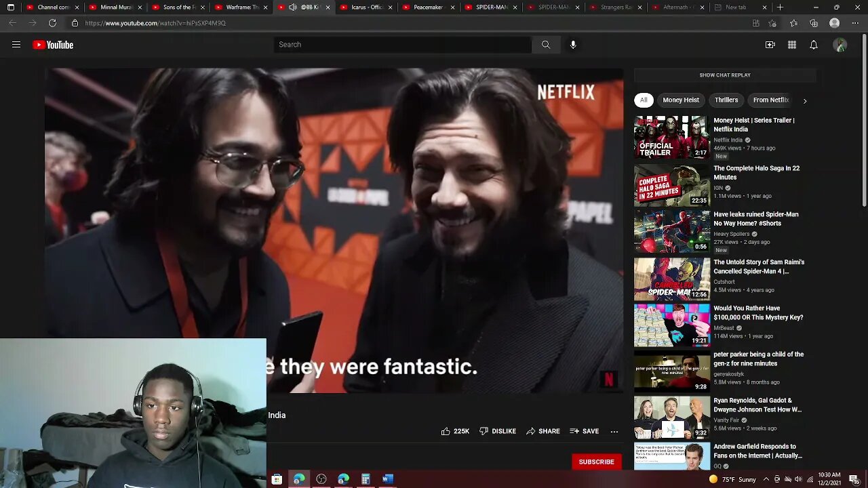This screenshot has height=488, width=868.
Task: Share the video using Share arrow
Action: click(543, 431)
